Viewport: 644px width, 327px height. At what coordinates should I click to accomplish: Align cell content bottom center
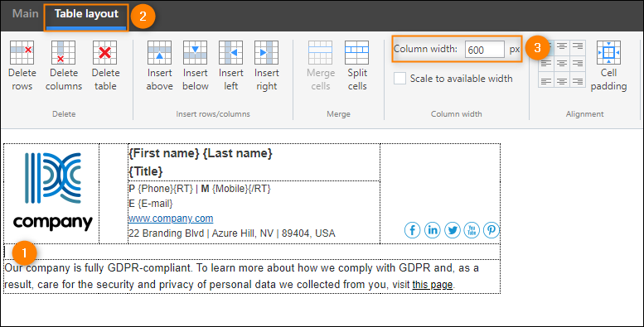(562, 79)
